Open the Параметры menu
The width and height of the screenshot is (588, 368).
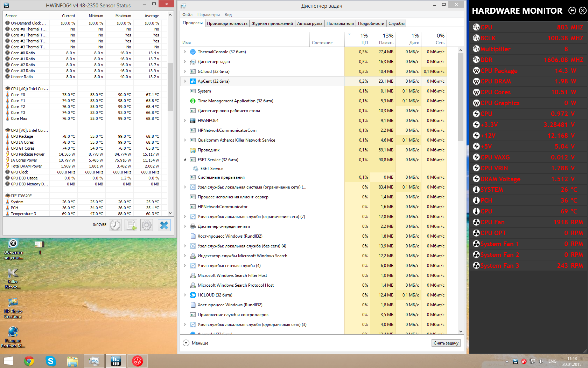[x=209, y=15]
